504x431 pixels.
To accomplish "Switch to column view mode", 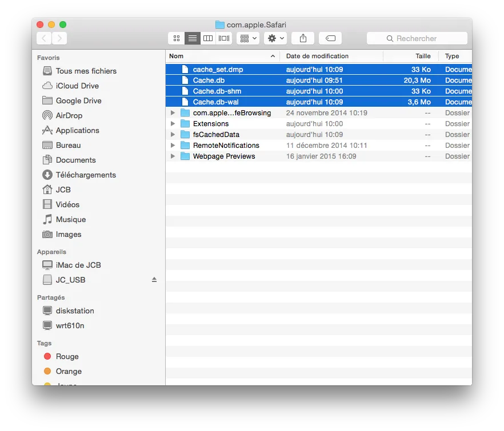I will click(x=208, y=38).
